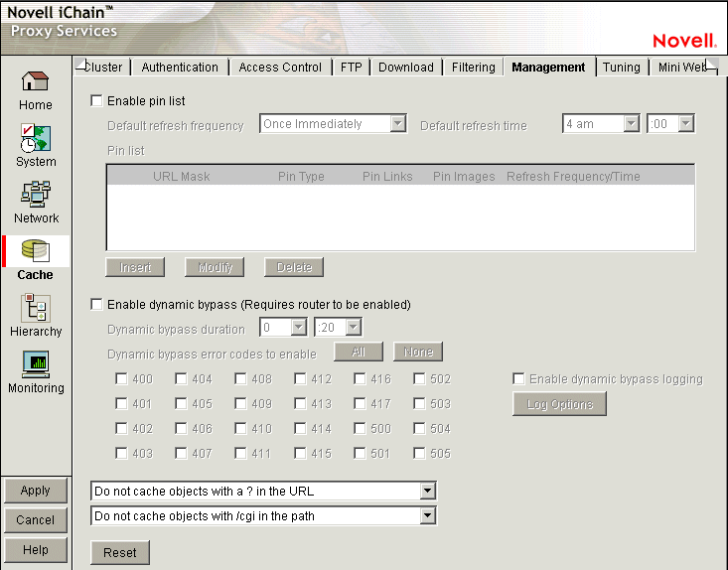Toggle Enable pin list checkbox

pos(96,100)
